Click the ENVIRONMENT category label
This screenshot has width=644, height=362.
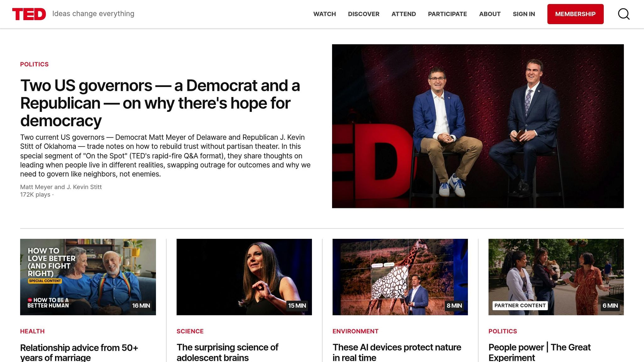pyautogui.click(x=355, y=331)
